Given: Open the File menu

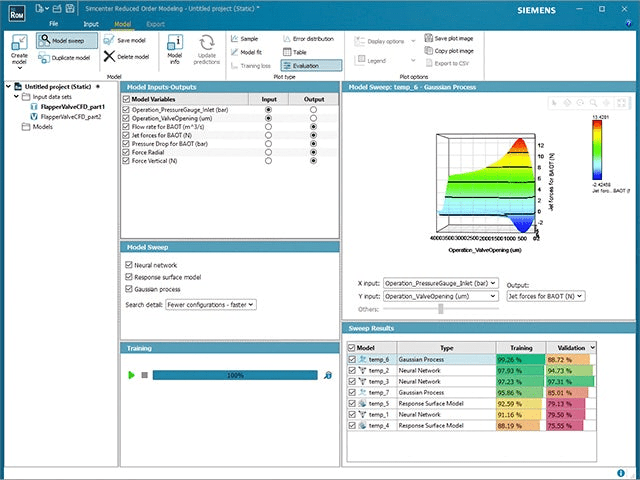Looking at the screenshot, I should (x=53, y=22).
